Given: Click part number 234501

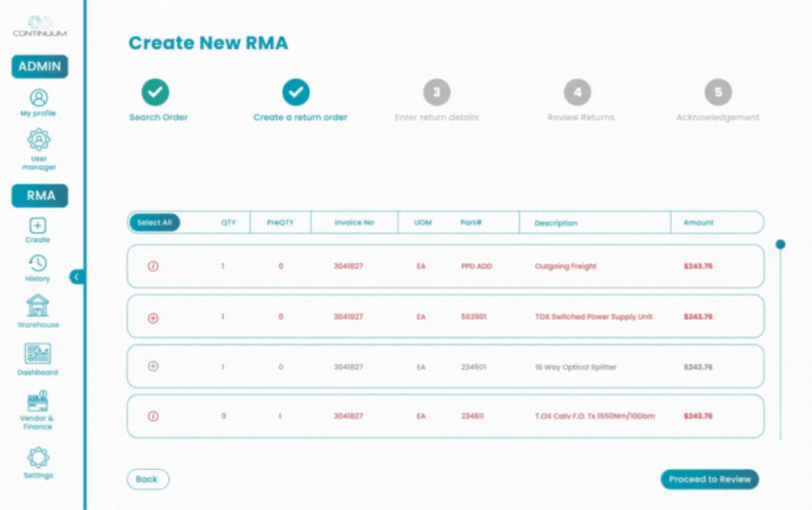Looking at the screenshot, I should pos(473,367).
